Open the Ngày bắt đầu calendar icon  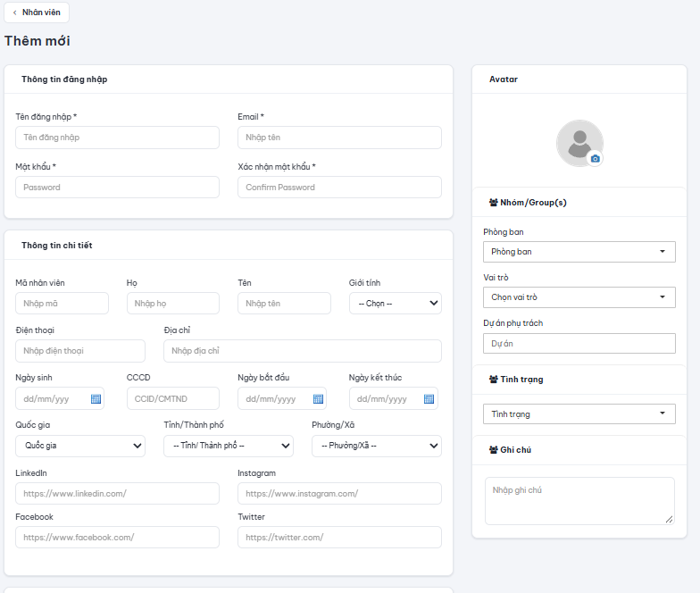tap(318, 398)
